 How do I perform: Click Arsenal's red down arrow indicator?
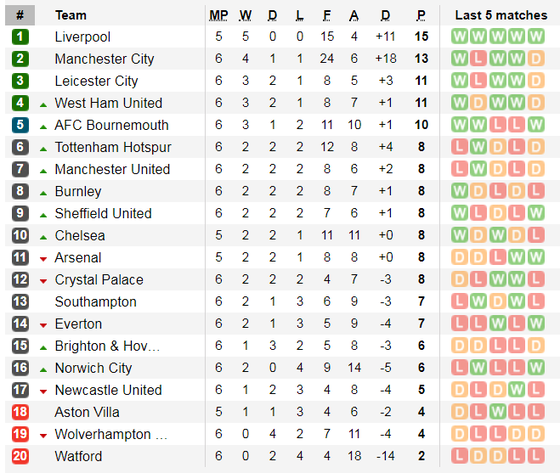tap(43, 259)
